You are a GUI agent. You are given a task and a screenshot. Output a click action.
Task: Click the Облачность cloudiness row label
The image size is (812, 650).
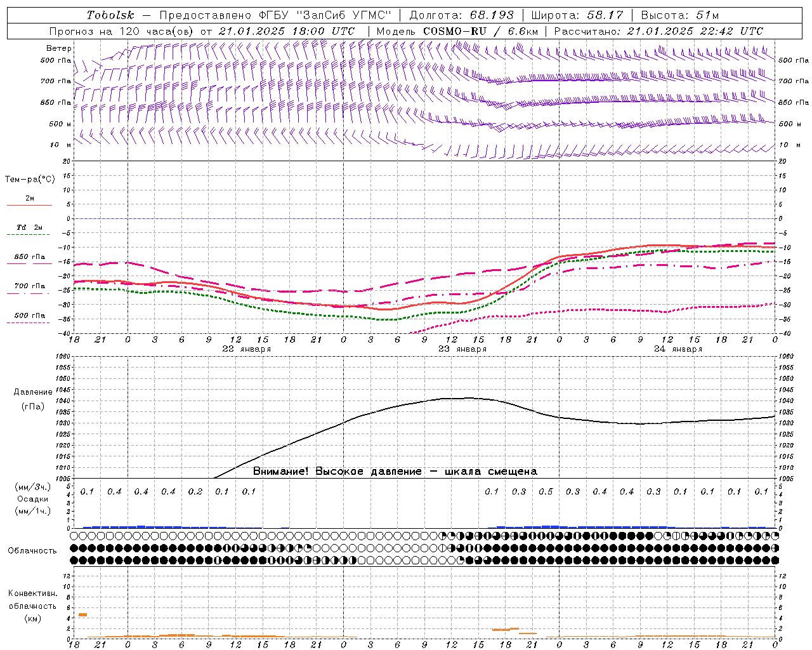(x=32, y=550)
